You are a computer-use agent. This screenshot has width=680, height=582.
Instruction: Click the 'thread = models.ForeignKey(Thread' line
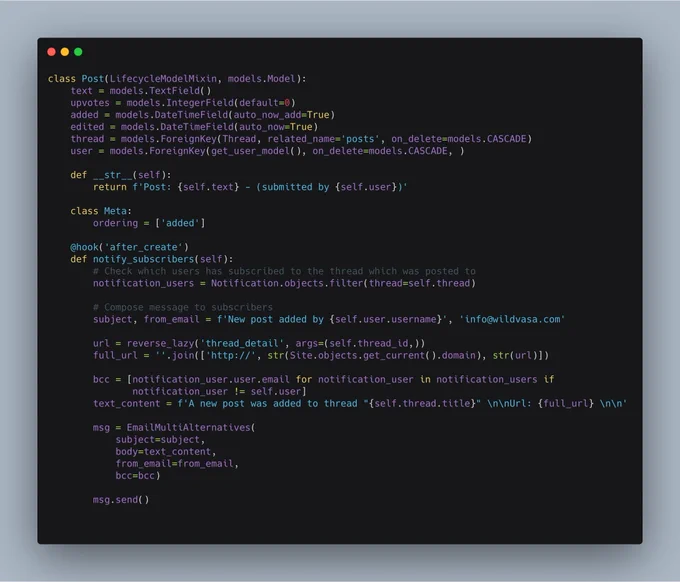(x=301, y=139)
